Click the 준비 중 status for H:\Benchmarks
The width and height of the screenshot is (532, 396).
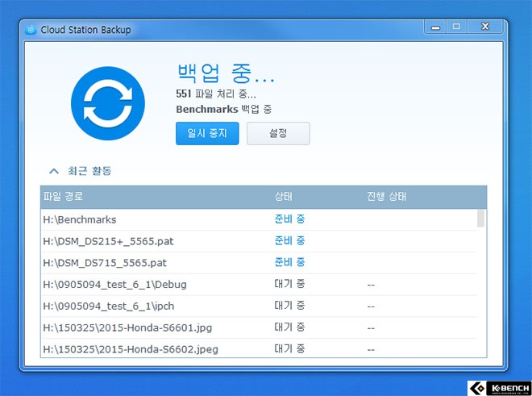point(289,219)
